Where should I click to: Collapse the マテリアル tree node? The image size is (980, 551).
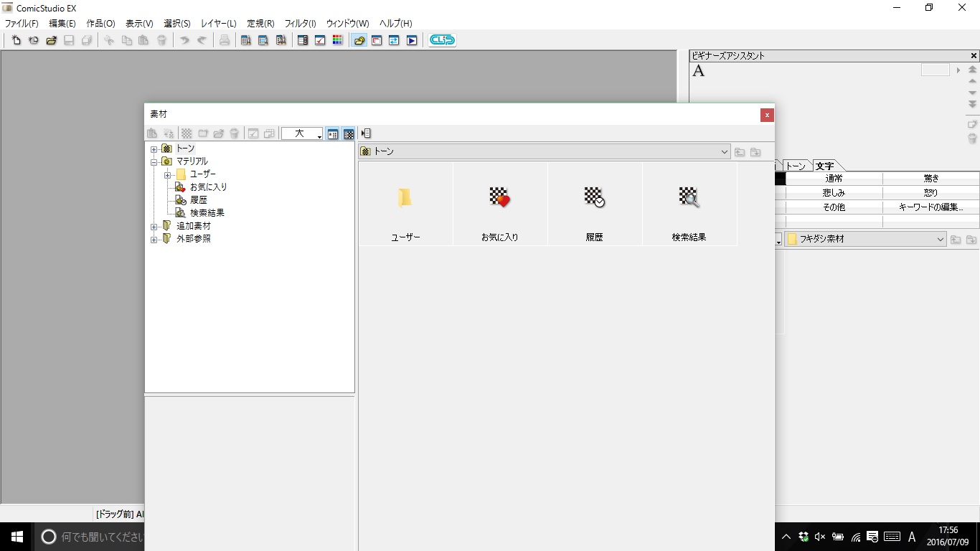[154, 162]
